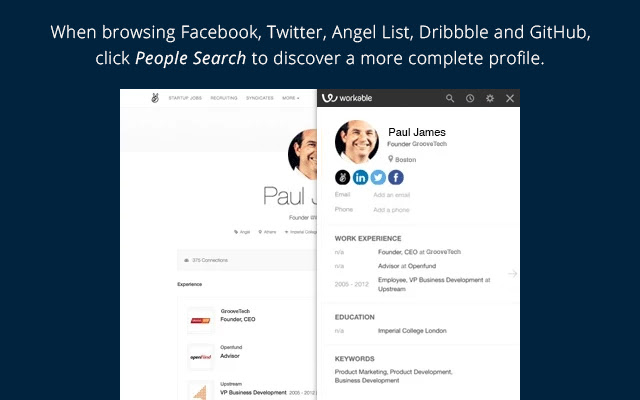
Task: Open Paul James's AngelList profile icon
Action: tap(342, 178)
